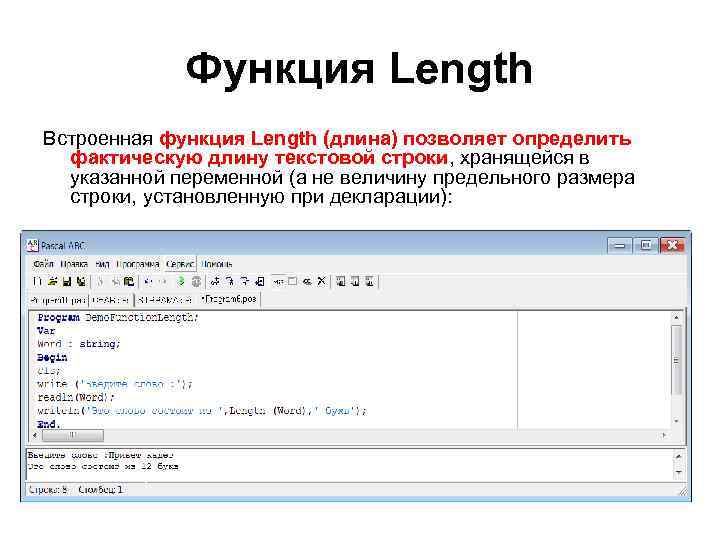The width and height of the screenshot is (720, 540).
Task: Switch to the second file tab
Action: [x=111, y=300]
